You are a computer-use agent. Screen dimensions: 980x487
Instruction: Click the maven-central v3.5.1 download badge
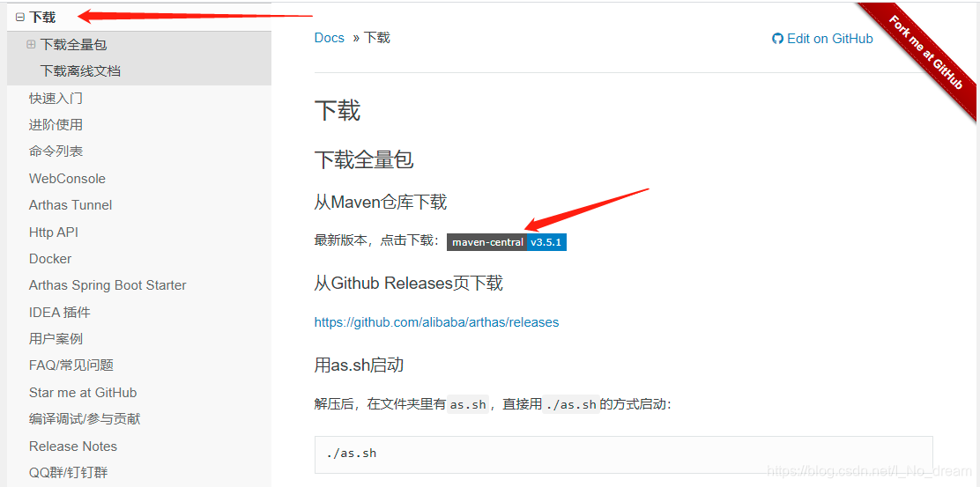point(506,242)
